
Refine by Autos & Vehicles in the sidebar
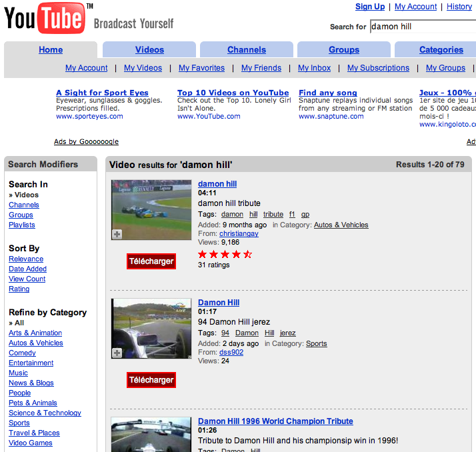[x=36, y=343]
